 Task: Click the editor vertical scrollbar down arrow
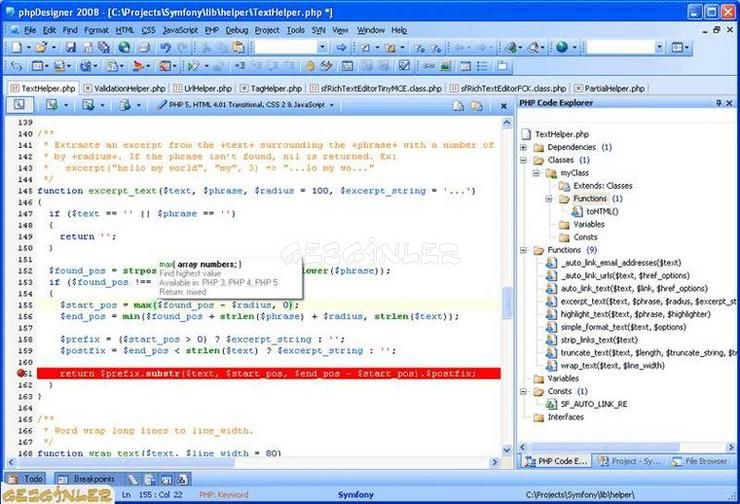pyautogui.click(x=506, y=450)
